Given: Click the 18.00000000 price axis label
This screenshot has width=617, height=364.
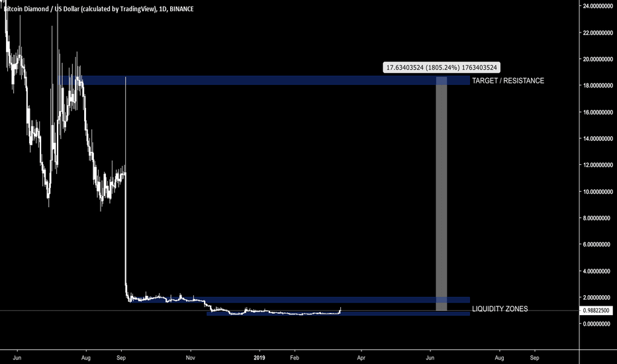Looking at the screenshot, I should pos(598,85).
